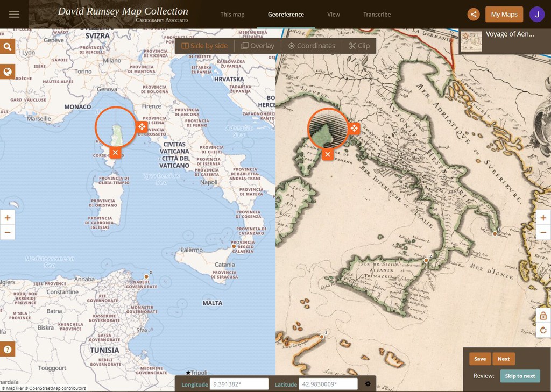Select control point 3 on historical map
This screenshot has height=392, width=551.
322,337
